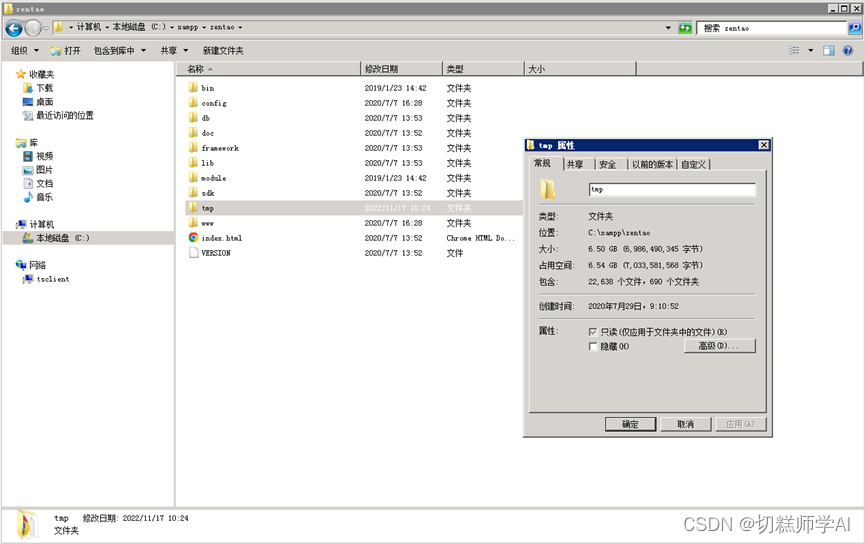
Task: Open the 组织 dropdown menu
Action: pyautogui.click(x=25, y=50)
